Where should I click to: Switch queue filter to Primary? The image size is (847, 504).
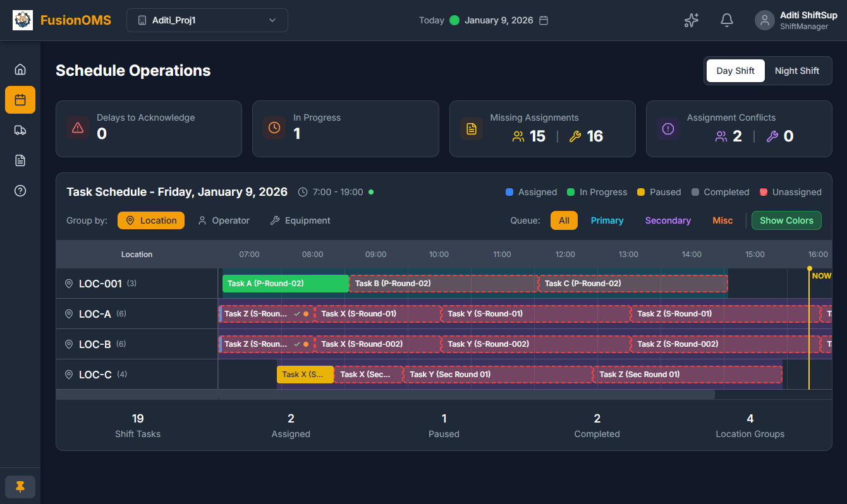coord(607,220)
